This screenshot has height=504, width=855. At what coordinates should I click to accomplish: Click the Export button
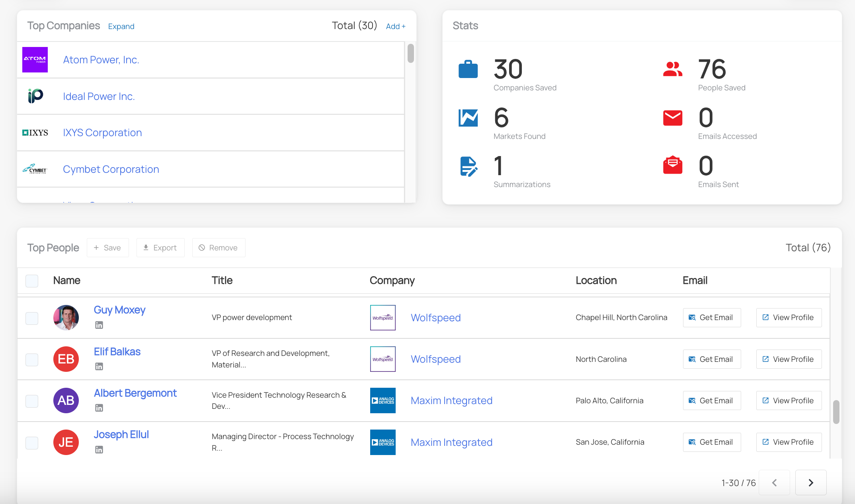(x=160, y=248)
